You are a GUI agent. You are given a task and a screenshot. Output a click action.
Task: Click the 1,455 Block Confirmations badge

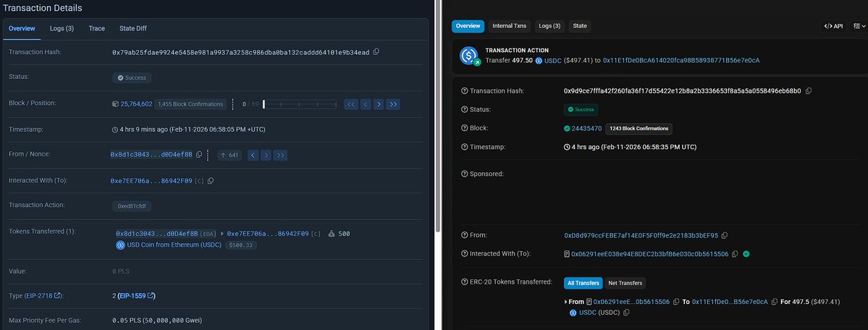[x=190, y=104]
